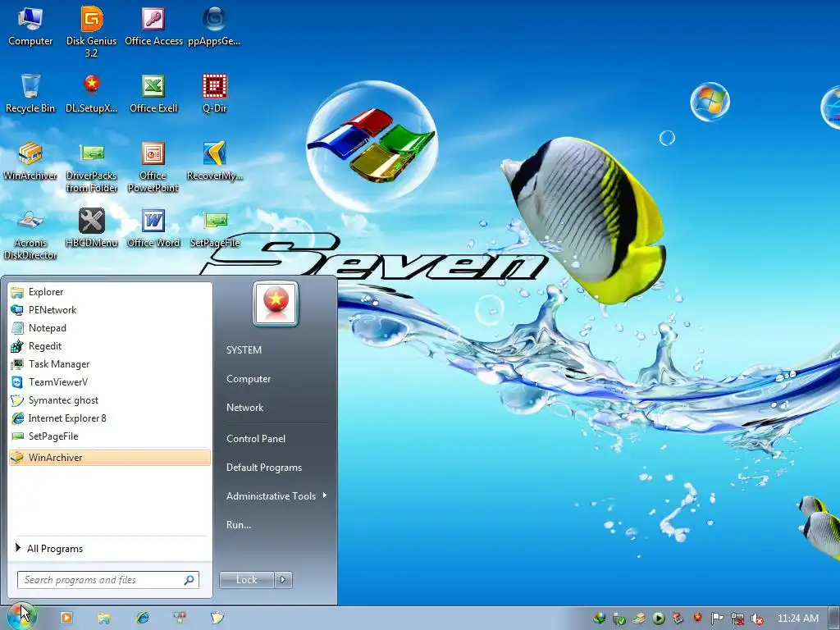Viewport: 840px width, 630px height.
Task: Select the WinArchiver desktop icon
Action: click(30, 161)
